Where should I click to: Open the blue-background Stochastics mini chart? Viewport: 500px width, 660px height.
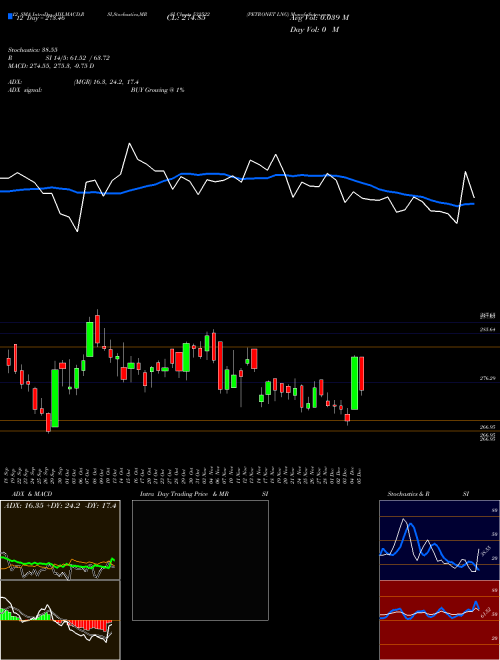click(439, 540)
